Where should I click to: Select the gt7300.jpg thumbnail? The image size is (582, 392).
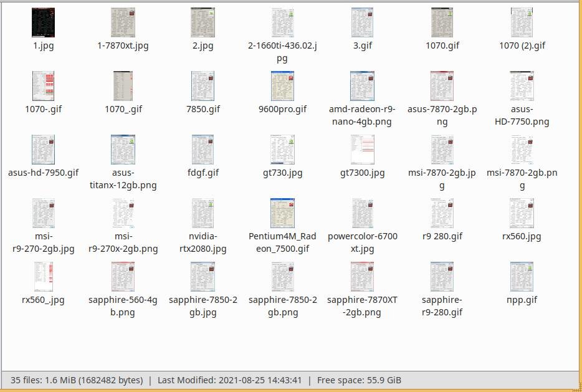pos(362,149)
